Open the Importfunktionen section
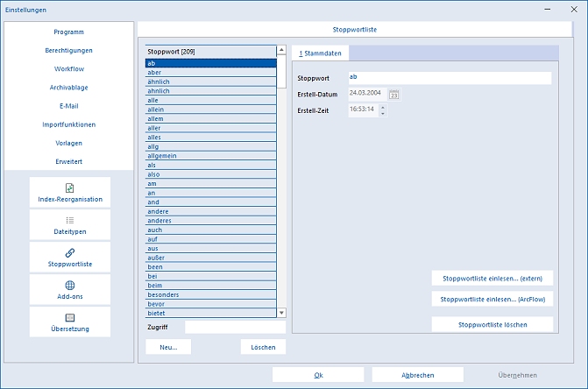Viewport: 588px width, 389px height. point(69,124)
